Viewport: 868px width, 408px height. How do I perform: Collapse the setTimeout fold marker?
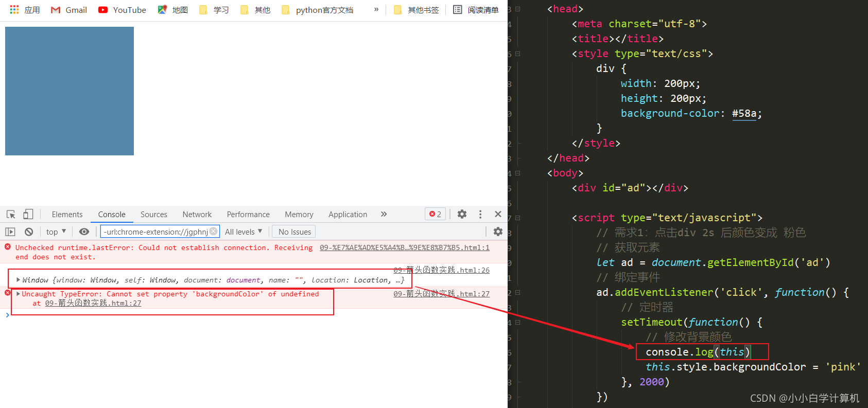[x=518, y=322]
